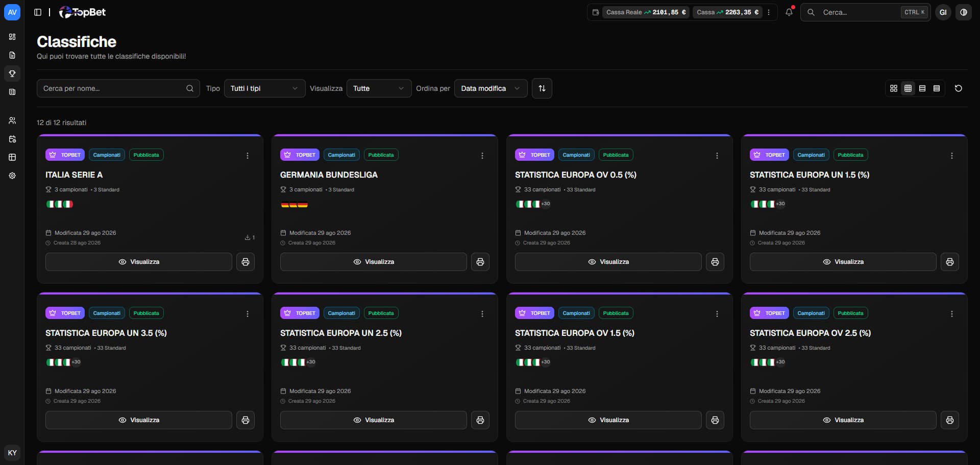The height and width of the screenshot is (465, 980).
Task: Open the notifications bell
Action: click(789, 12)
